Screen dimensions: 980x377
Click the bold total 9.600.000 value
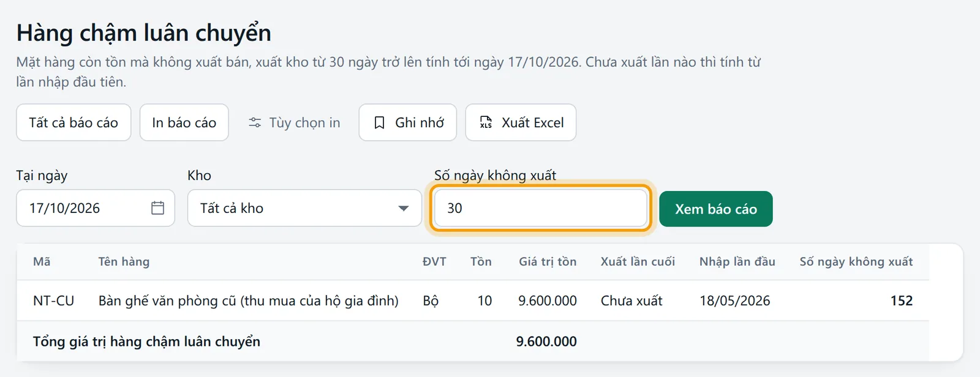546,342
